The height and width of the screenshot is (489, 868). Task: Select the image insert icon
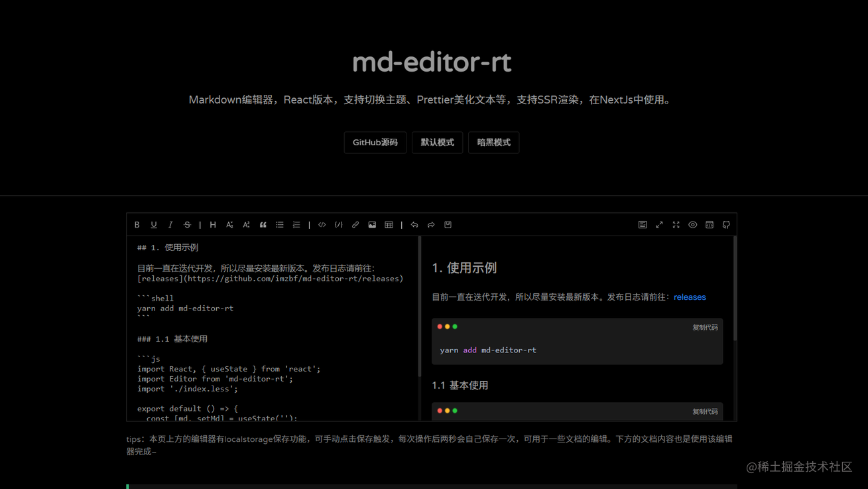372,225
